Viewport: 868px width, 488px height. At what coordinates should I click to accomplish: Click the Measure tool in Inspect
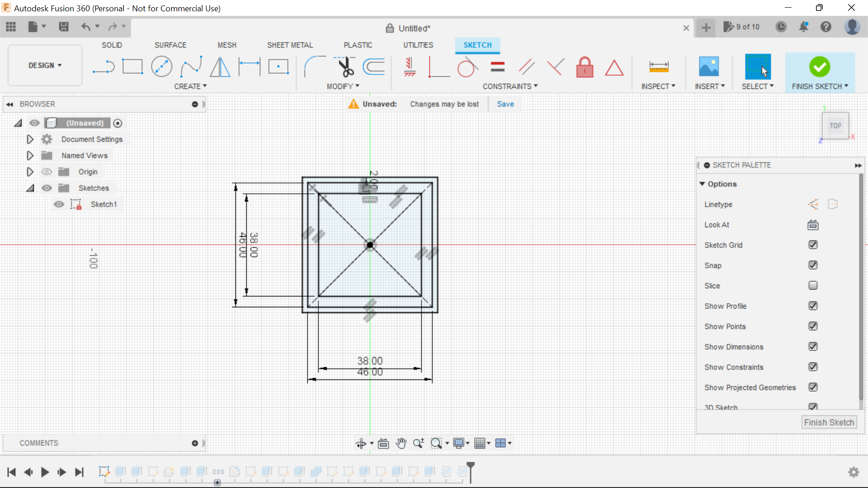pos(659,67)
